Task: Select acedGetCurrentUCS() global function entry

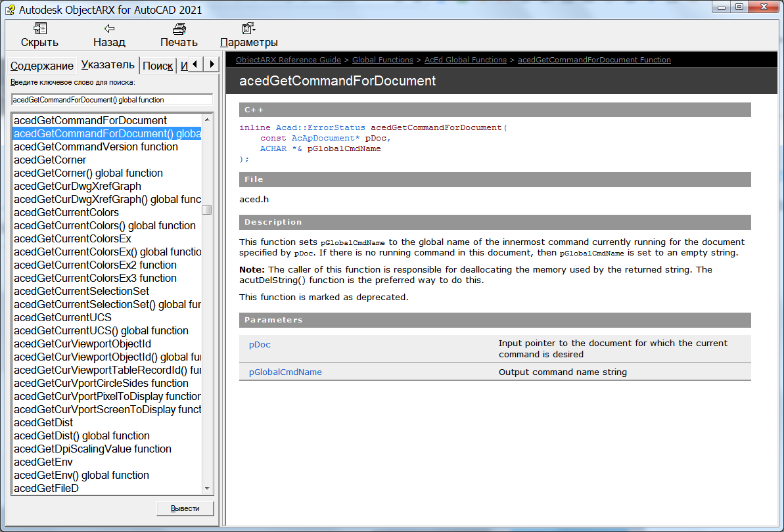Action: [107, 330]
